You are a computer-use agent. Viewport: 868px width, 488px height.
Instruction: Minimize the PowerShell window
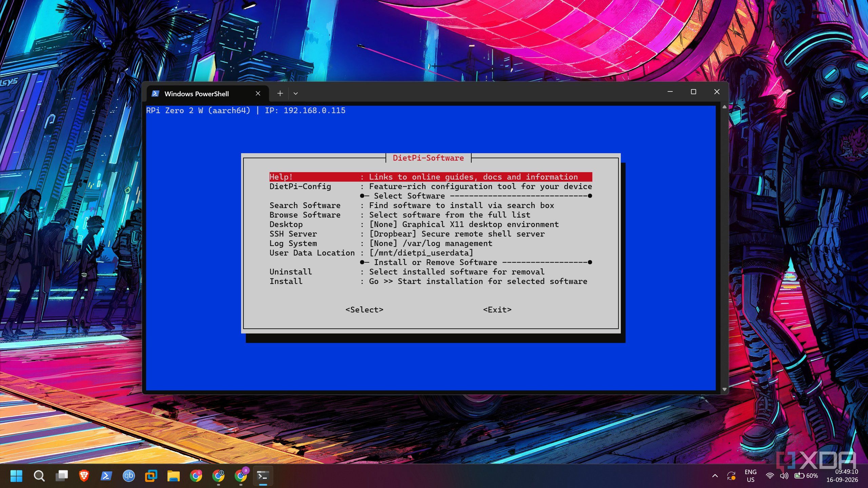point(670,92)
